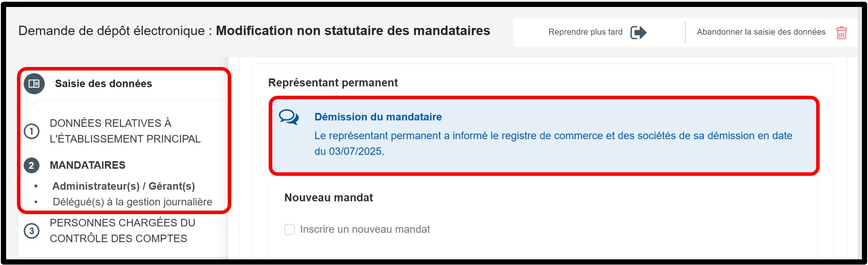Go to the MANDATAIRES step

point(88,165)
